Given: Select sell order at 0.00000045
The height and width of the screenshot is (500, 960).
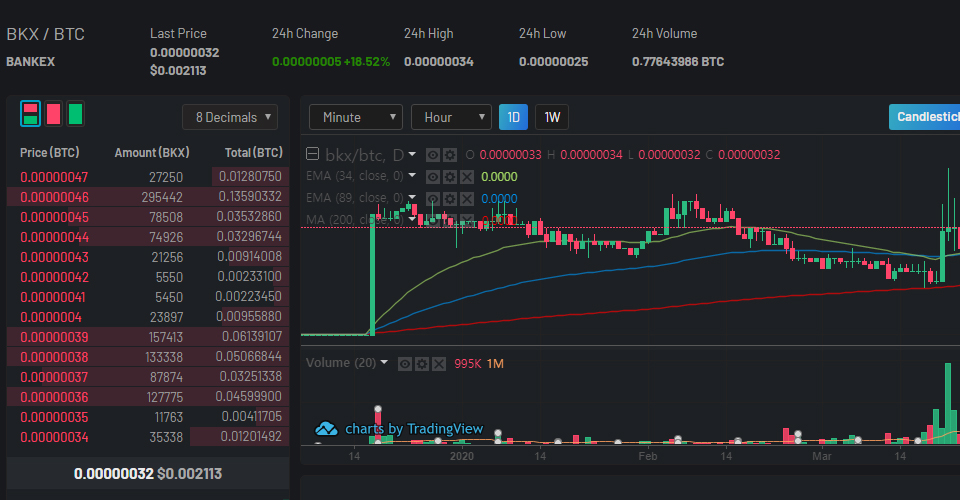Looking at the screenshot, I should pyautogui.click(x=148, y=217).
